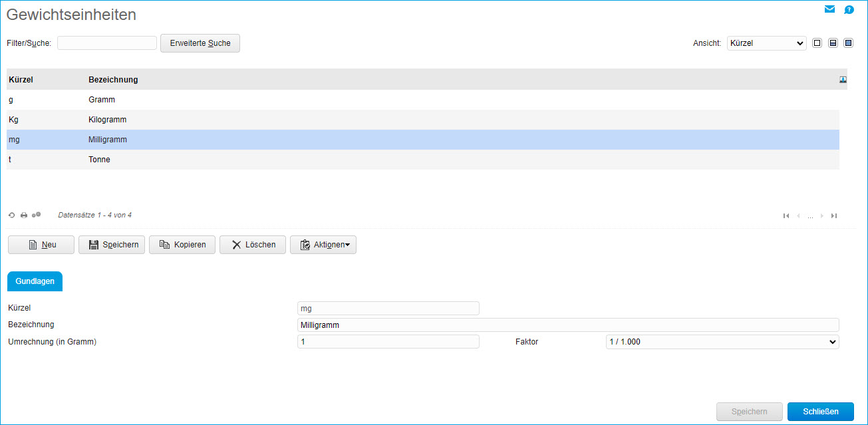Focus the Filter/Suche input field

tap(107, 43)
